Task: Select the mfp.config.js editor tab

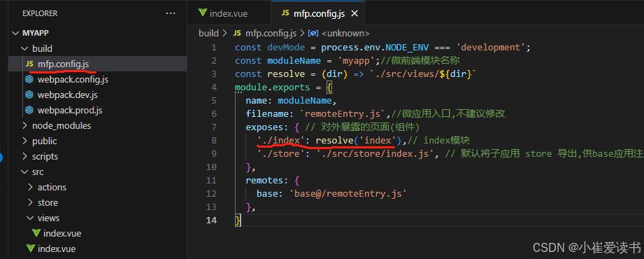Action: 318,13
